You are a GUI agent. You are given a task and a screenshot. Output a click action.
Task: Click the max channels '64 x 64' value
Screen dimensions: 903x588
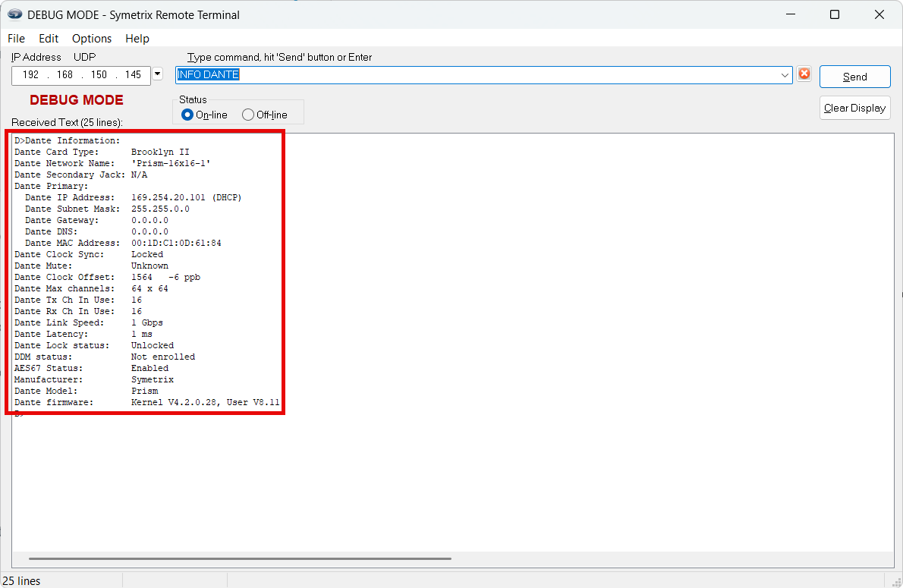tap(149, 288)
